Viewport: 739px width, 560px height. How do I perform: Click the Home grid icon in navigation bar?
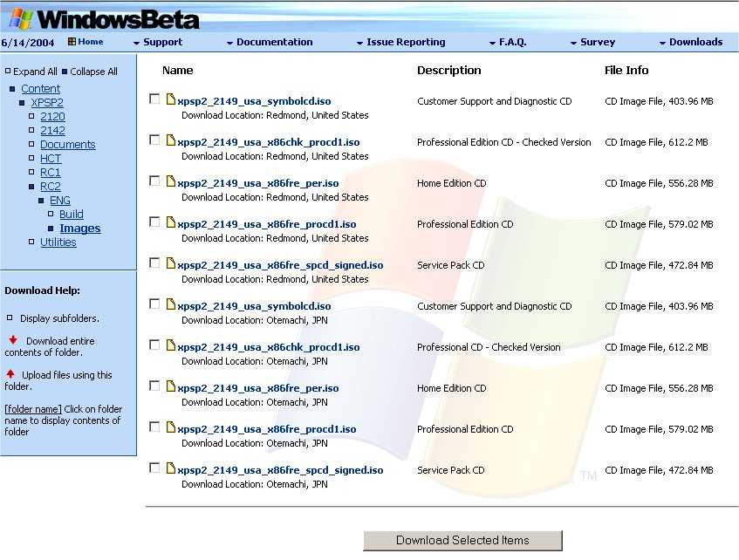tap(72, 42)
